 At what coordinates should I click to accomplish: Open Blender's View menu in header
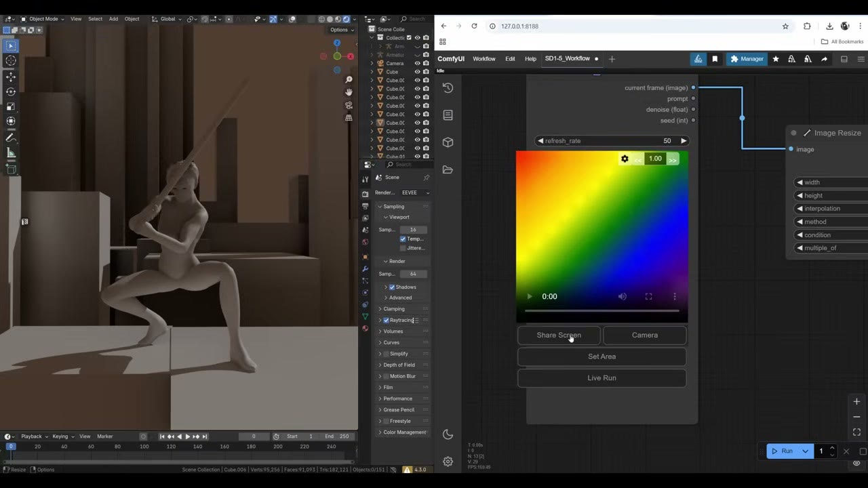click(76, 19)
